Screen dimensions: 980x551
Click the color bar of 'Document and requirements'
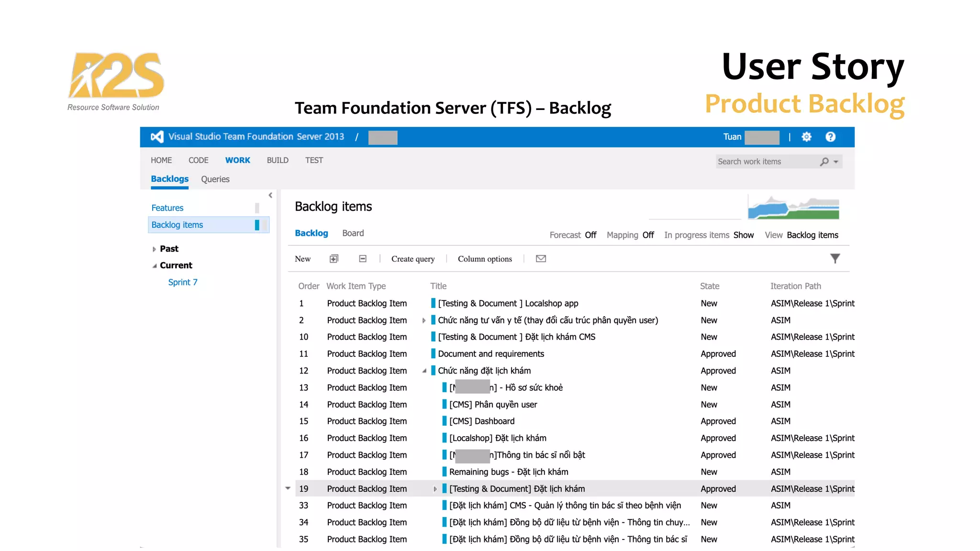(x=433, y=353)
